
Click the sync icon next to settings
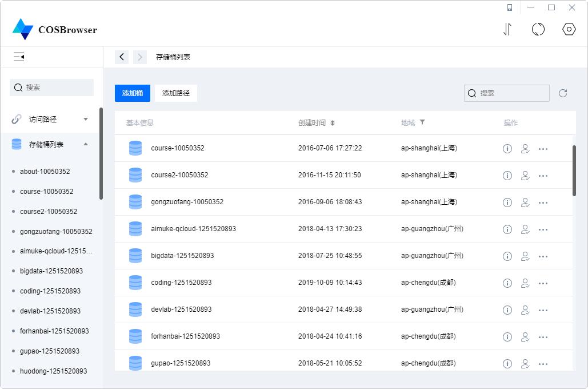[538, 29]
